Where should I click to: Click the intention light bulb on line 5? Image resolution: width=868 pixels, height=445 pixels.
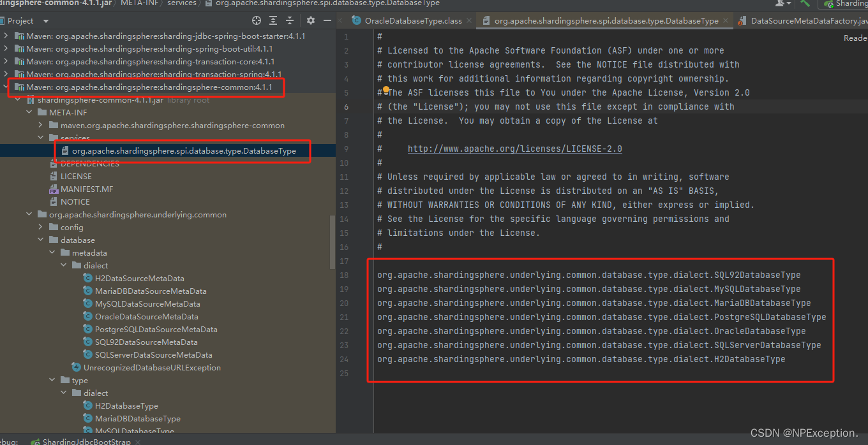pos(386,91)
